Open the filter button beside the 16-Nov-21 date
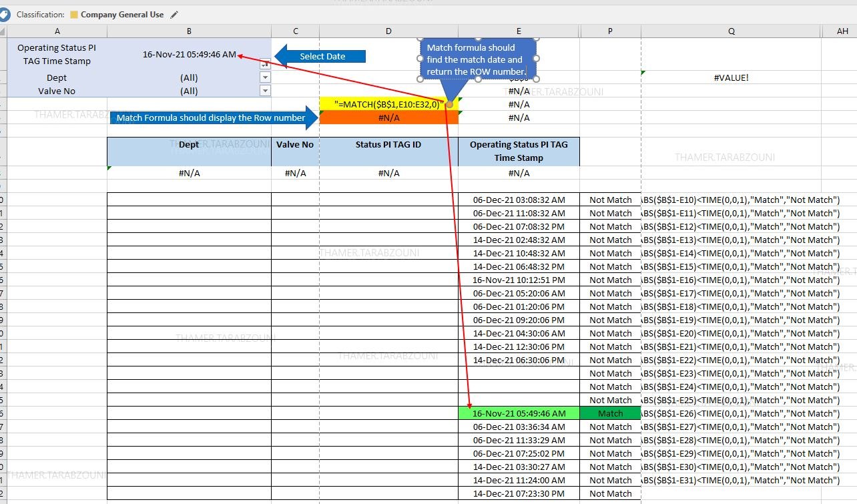Viewport: 857px width, 504px height. (x=265, y=64)
